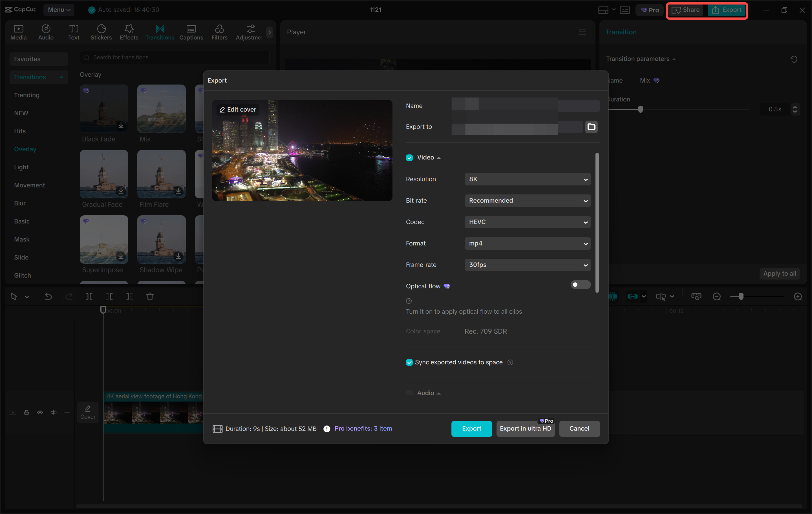Click the Export in ultra HD button
Screen dimensions: 812x514
pyautogui.click(x=525, y=428)
